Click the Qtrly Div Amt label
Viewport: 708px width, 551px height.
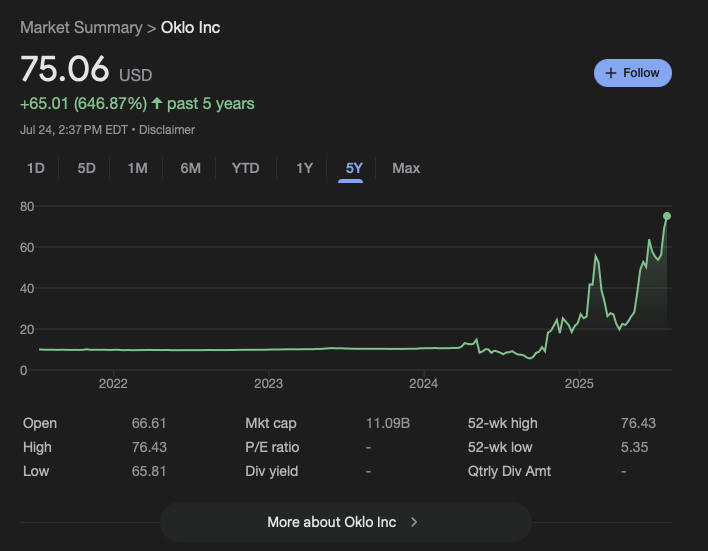click(509, 471)
